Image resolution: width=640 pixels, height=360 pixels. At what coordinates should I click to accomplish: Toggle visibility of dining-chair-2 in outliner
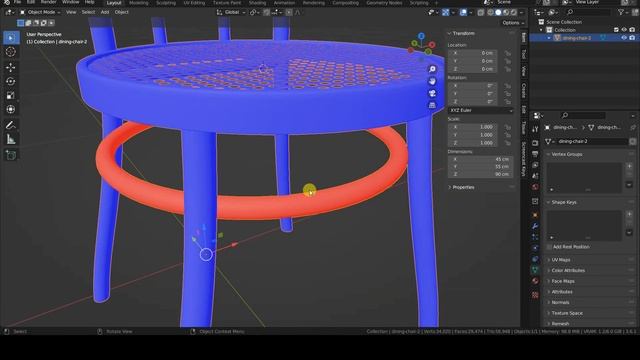pos(624,38)
